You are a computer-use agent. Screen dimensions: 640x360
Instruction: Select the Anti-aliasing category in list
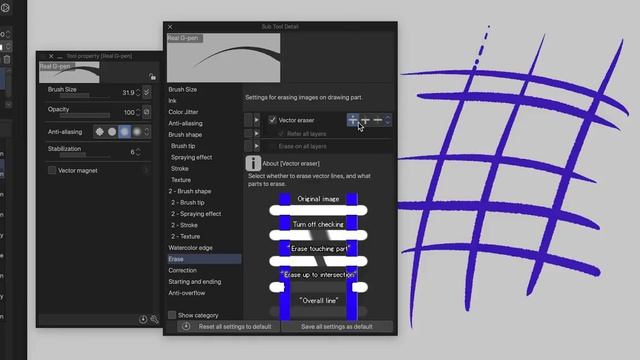[x=185, y=123]
